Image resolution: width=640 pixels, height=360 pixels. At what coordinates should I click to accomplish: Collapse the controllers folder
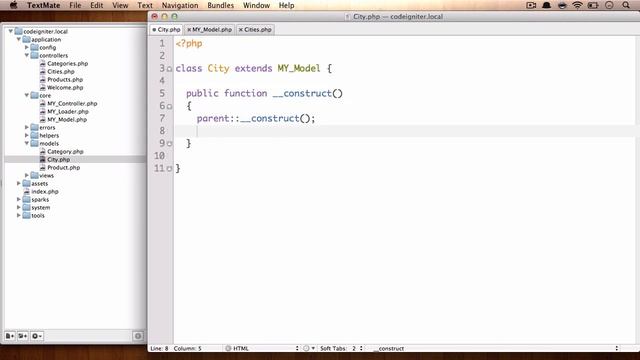(x=27, y=56)
